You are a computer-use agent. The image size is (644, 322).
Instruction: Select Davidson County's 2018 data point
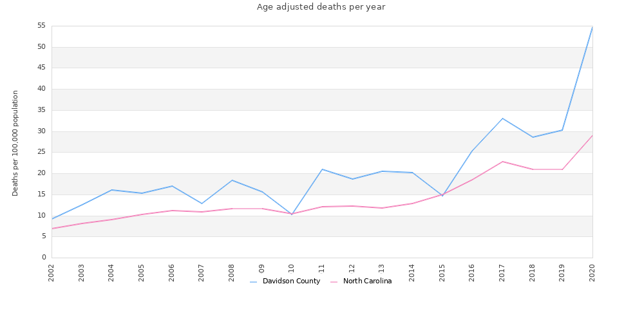pyautogui.click(x=533, y=137)
